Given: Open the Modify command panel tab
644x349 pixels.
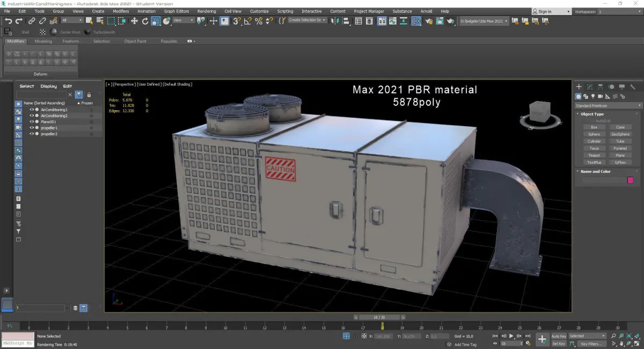Looking at the screenshot, I should tap(590, 86).
